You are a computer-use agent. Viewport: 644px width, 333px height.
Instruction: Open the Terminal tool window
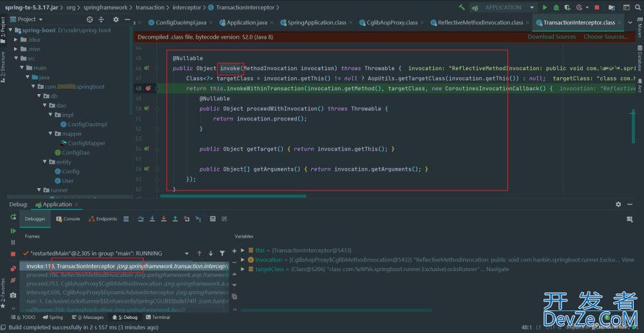(158, 318)
